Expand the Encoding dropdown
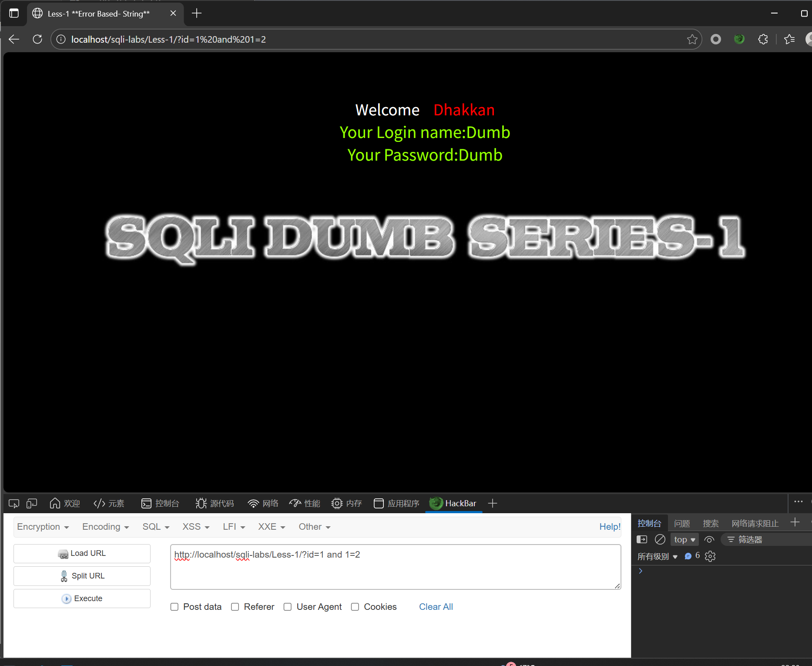812x666 pixels. 105,527
